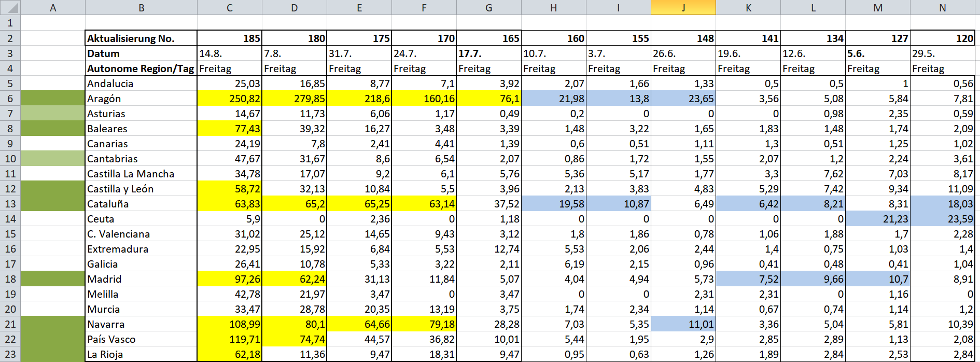Click the column N header
Screen dimensions: 980x362
point(942,8)
